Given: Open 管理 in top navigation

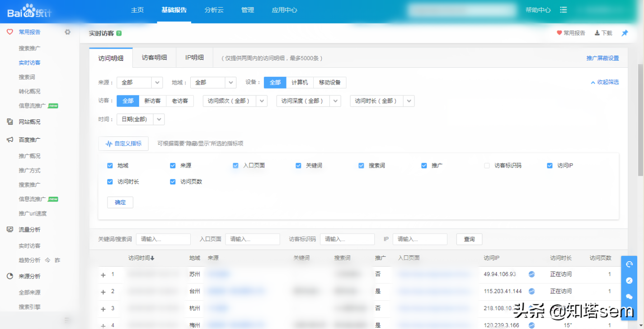Looking at the screenshot, I should 248,10.
